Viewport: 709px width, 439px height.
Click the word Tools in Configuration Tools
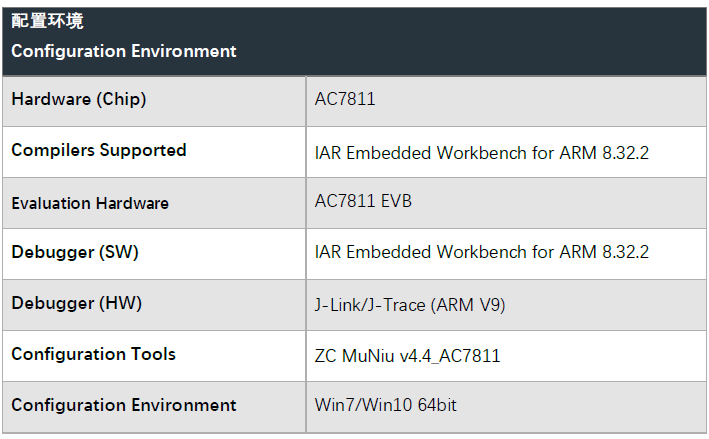[153, 354]
